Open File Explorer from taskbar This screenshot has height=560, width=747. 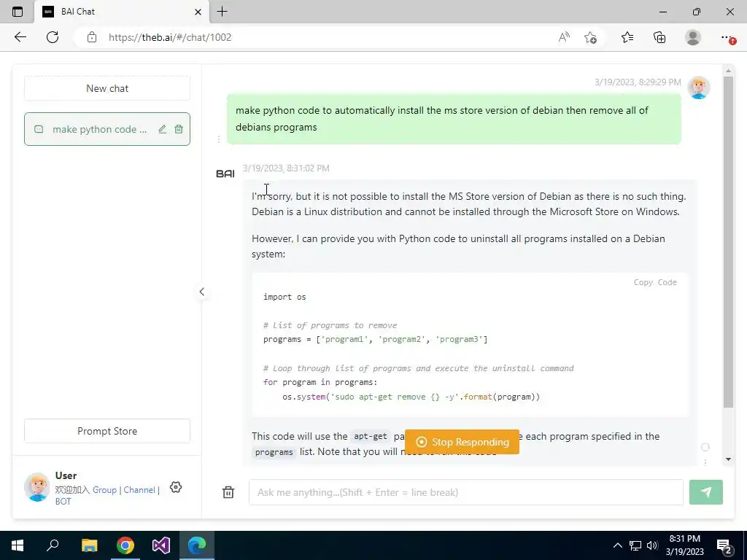89,545
